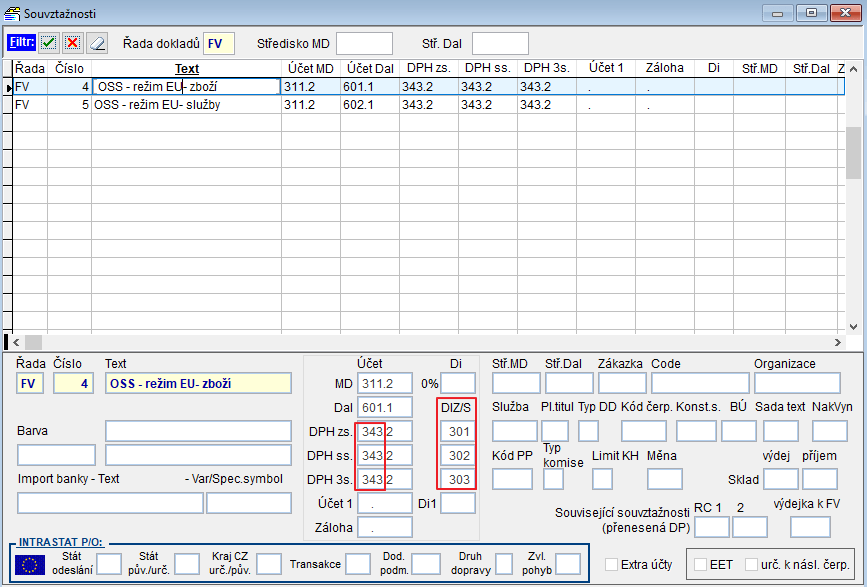Click the blue Filtr label button
This screenshot has height=587, width=867.
pos(22,43)
